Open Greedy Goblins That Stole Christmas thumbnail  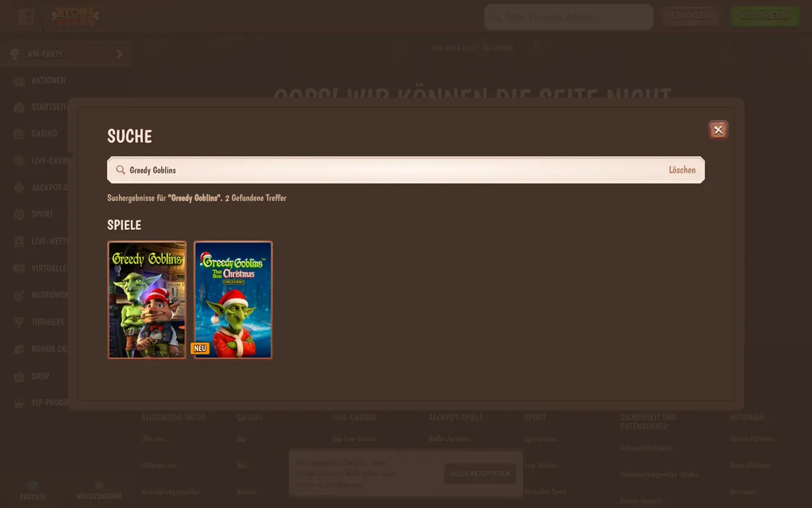tap(233, 300)
